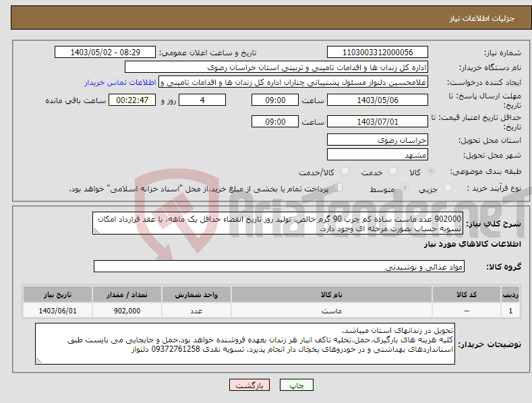
Task: Open اطلاعات تماس خریدار link
Action: tap(120, 82)
